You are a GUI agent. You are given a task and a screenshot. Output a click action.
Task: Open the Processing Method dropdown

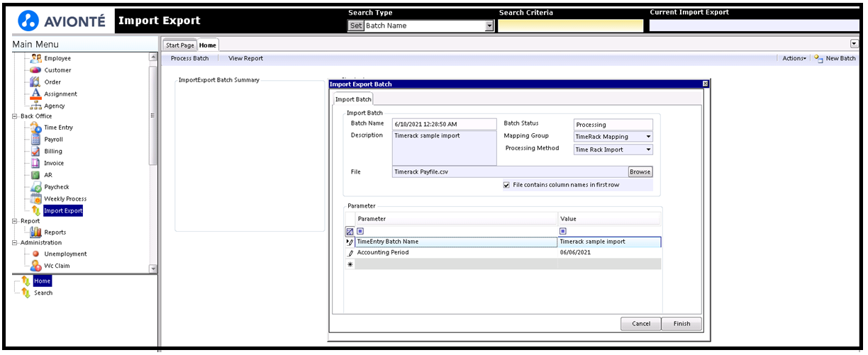point(648,150)
